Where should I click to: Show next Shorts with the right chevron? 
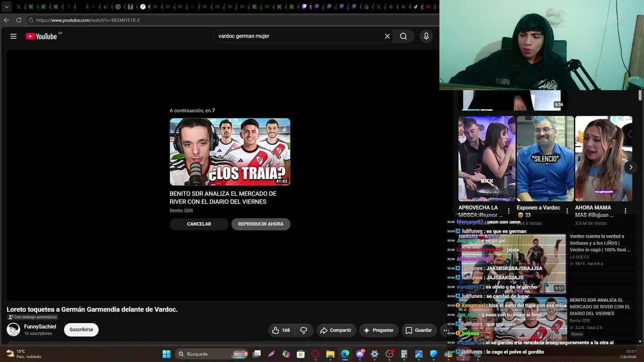(630, 167)
